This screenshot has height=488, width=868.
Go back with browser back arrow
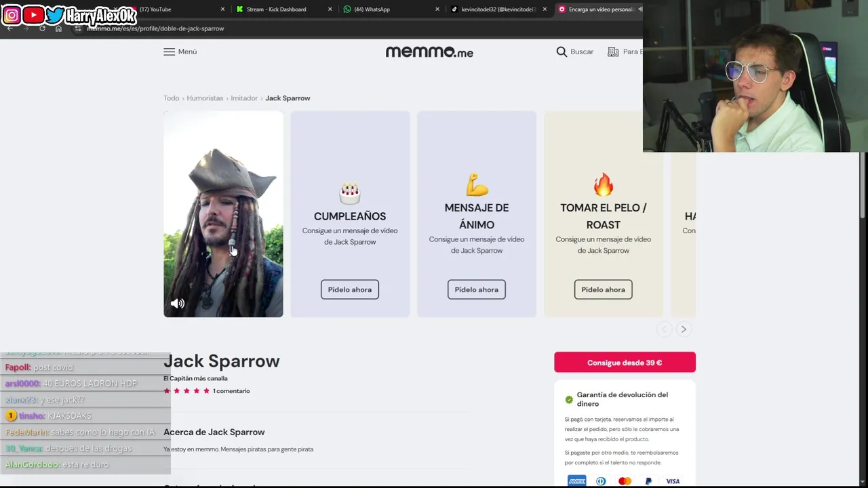point(9,28)
